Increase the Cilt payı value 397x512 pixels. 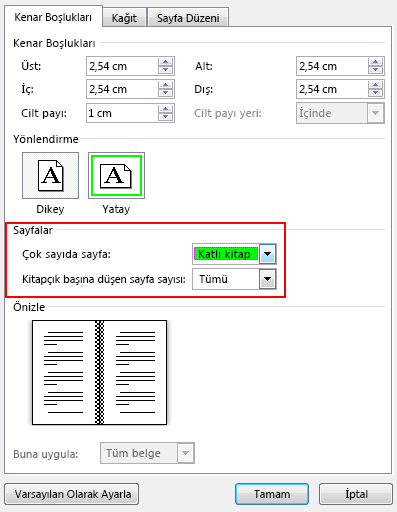point(166,109)
